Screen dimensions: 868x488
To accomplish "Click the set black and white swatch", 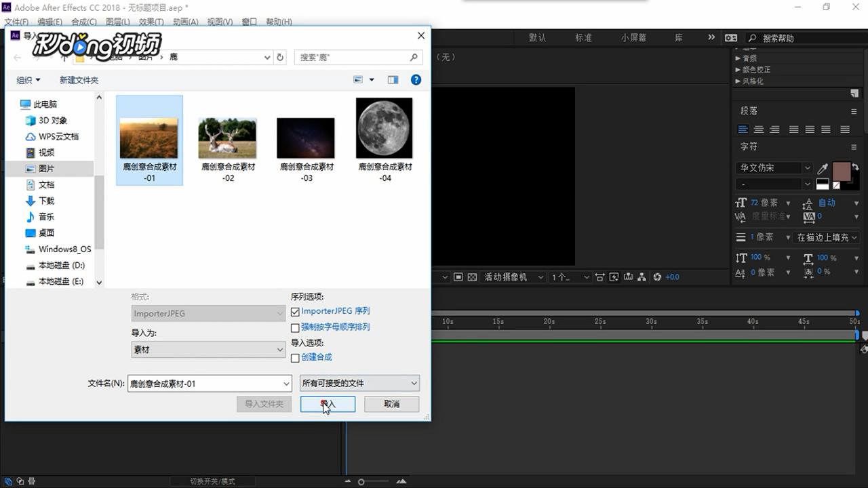I will tap(823, 184).
